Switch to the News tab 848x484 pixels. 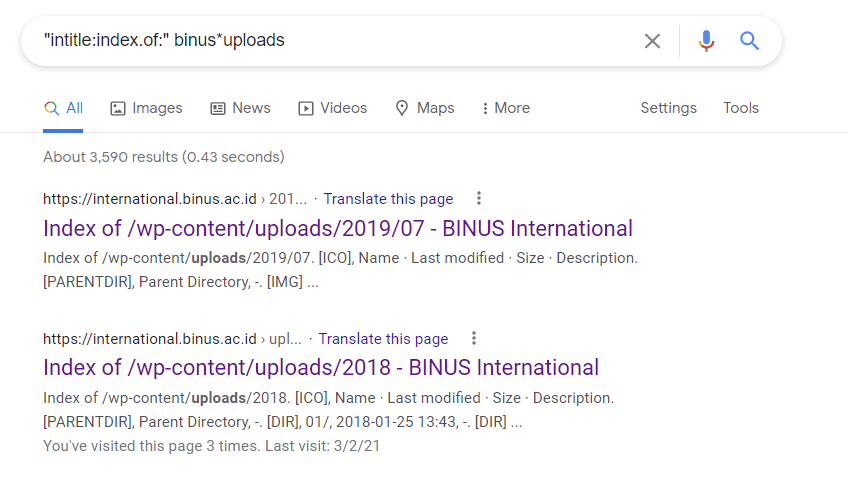pyautogui.click(x=240, y=108)
